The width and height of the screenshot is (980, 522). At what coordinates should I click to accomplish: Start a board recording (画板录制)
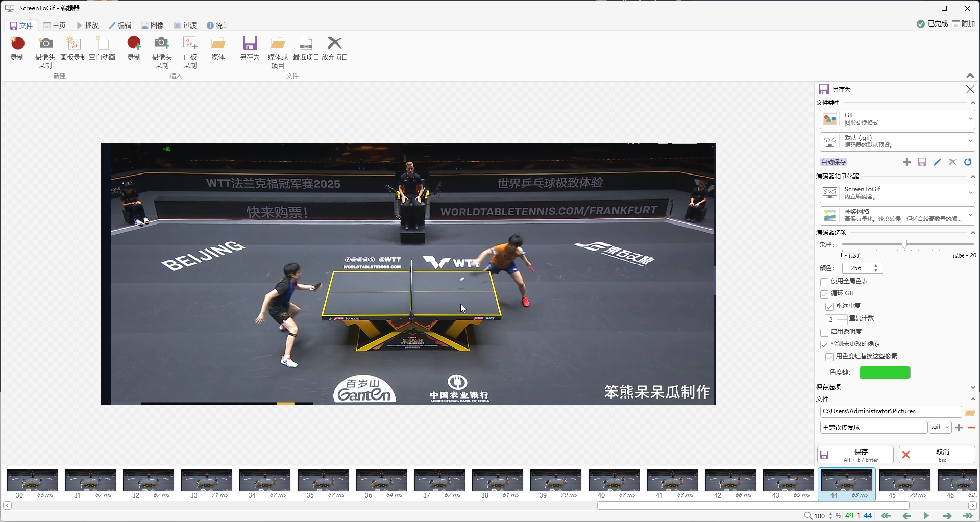pyautogui.click(x=73, y=44)
